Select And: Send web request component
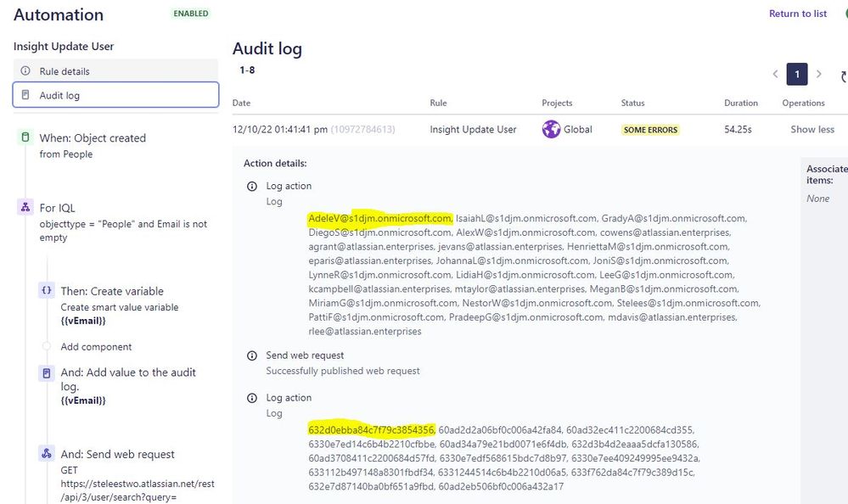This screenshot has width=848, height=504. coord(117,454)
